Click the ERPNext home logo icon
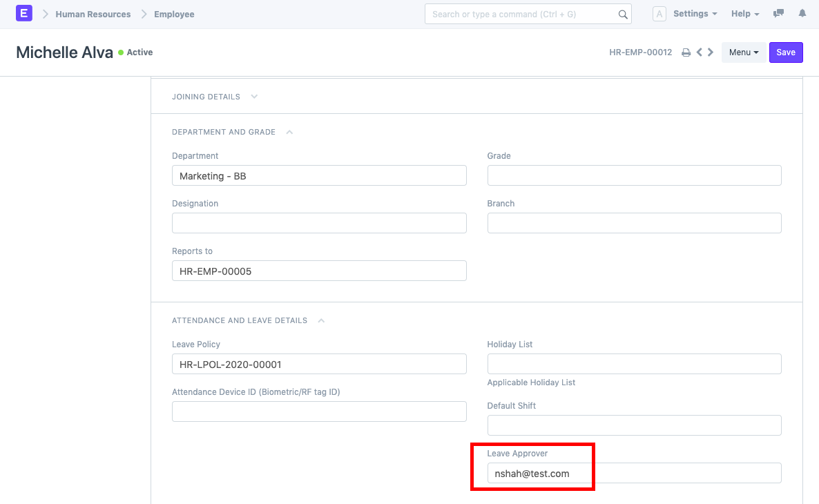Image resolution: width=819 pixels, height=504 pixels. coord(23,14)
